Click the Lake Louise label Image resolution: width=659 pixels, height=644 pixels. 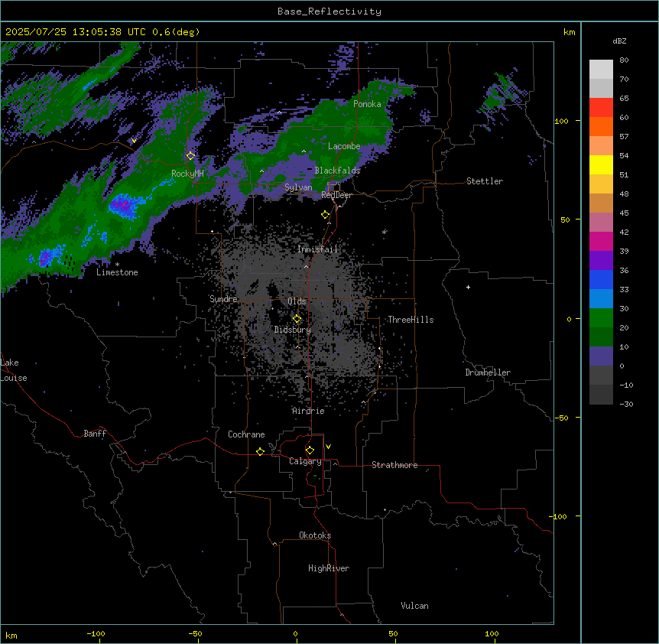tap(14, 370)
